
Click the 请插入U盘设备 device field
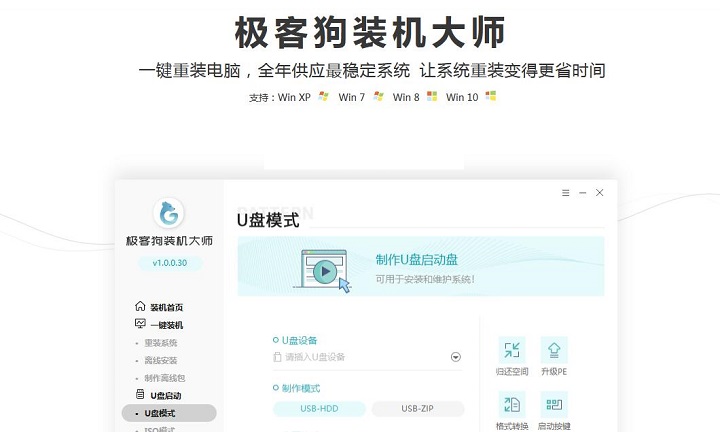(x=367, y=357)
